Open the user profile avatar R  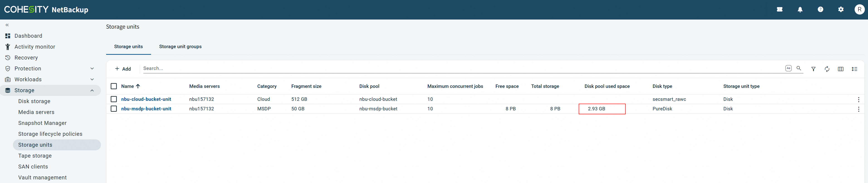click(x=860, y=10)
